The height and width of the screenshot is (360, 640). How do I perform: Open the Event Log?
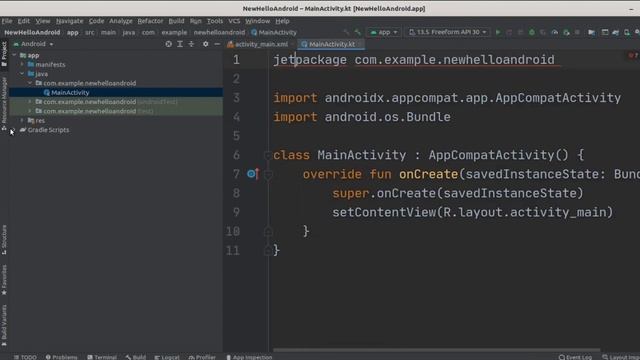575,357
